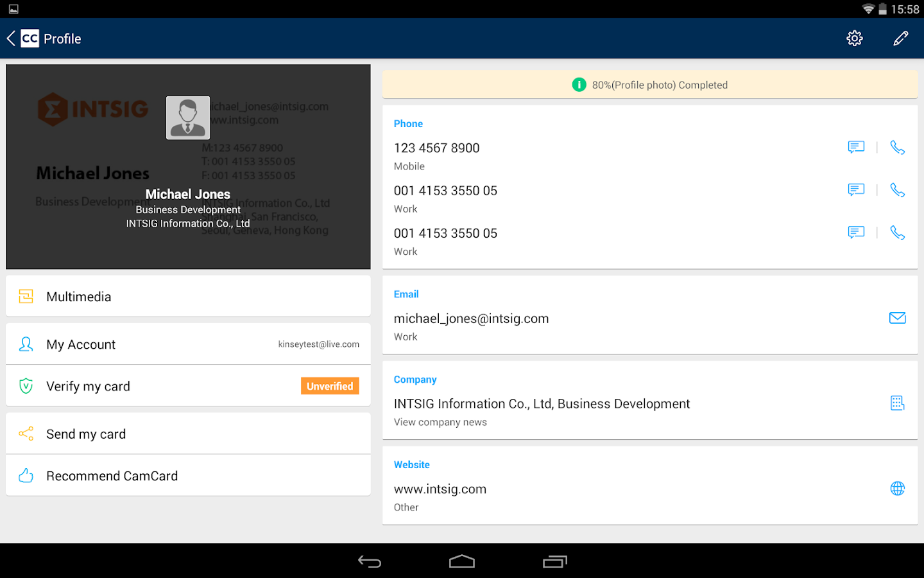
Task: Call the mobile number using the phone icon
Action: click(897, 147)
